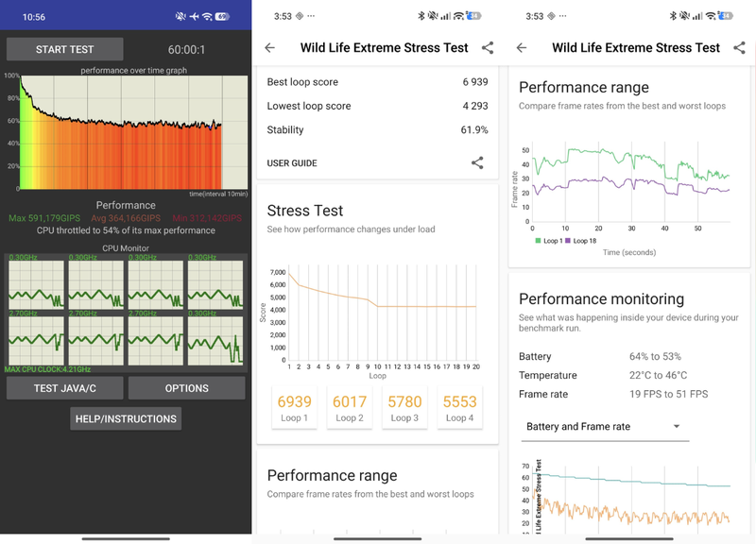756x544 pixels.
Task: Click the START TEST button
Action: point(64,49)
